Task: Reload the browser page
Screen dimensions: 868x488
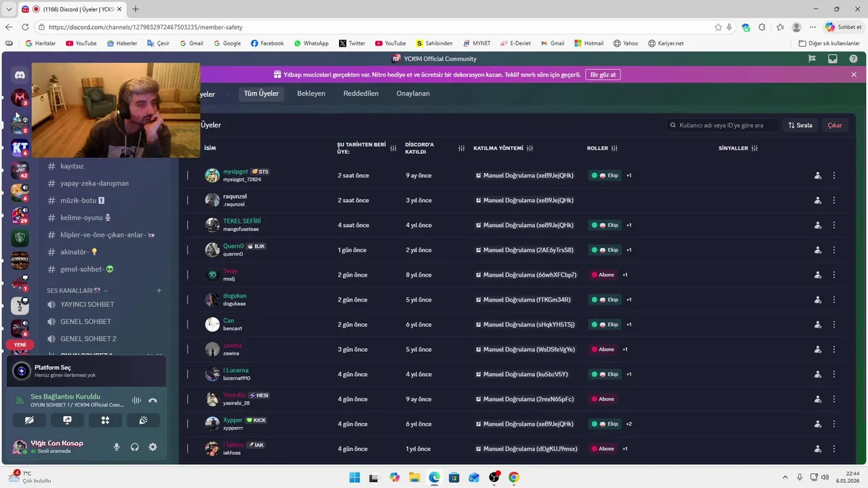Action: pyautogui.click(x=25, y=27)
